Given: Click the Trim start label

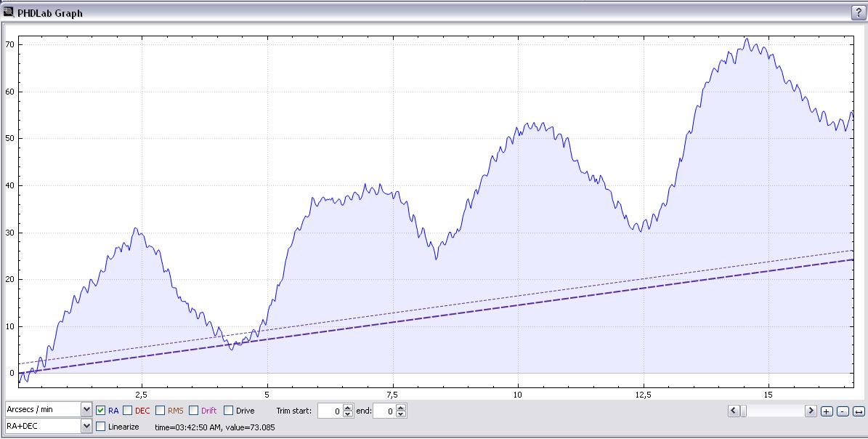Looking at the screenshot, I should pyautogui.click(x=294, y=411).
